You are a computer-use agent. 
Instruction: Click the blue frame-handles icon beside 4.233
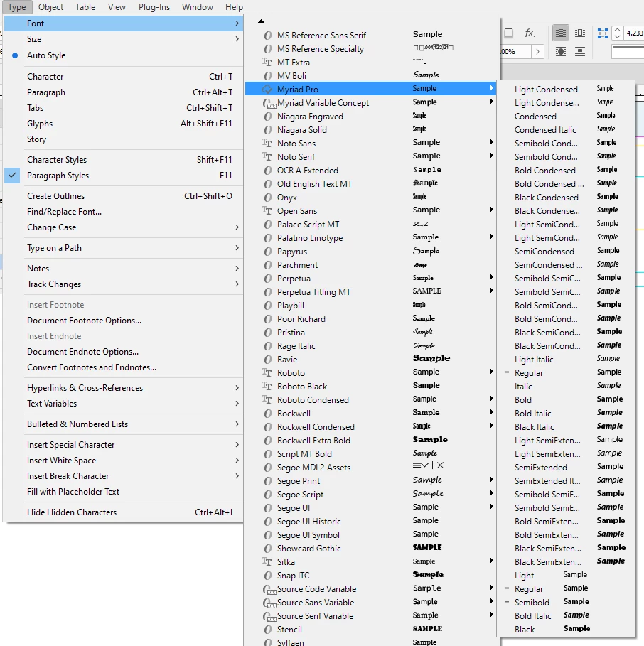click(602, 33)
